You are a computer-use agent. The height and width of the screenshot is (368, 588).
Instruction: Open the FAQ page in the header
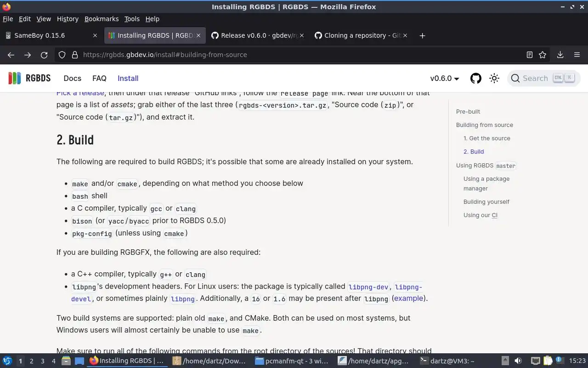coord(99,78)
